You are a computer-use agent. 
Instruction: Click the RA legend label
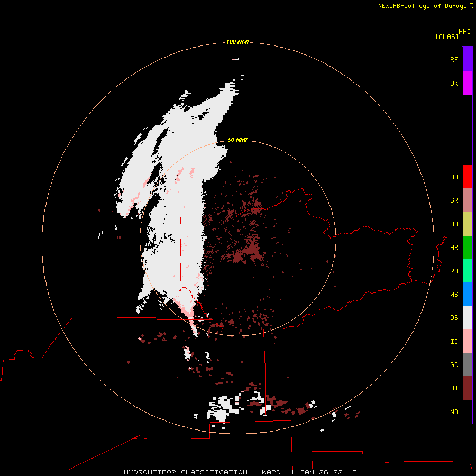click(x=454, y=271)
